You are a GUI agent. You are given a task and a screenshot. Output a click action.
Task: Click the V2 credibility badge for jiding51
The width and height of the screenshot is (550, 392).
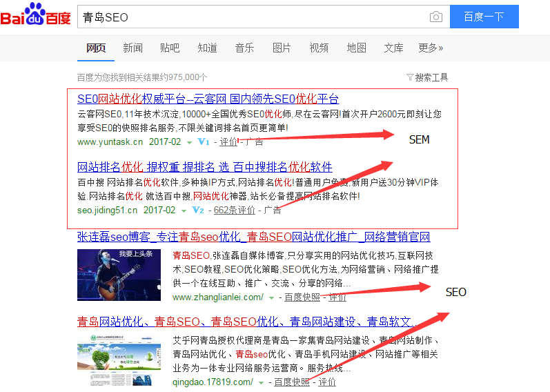click(x=198, y=210)
